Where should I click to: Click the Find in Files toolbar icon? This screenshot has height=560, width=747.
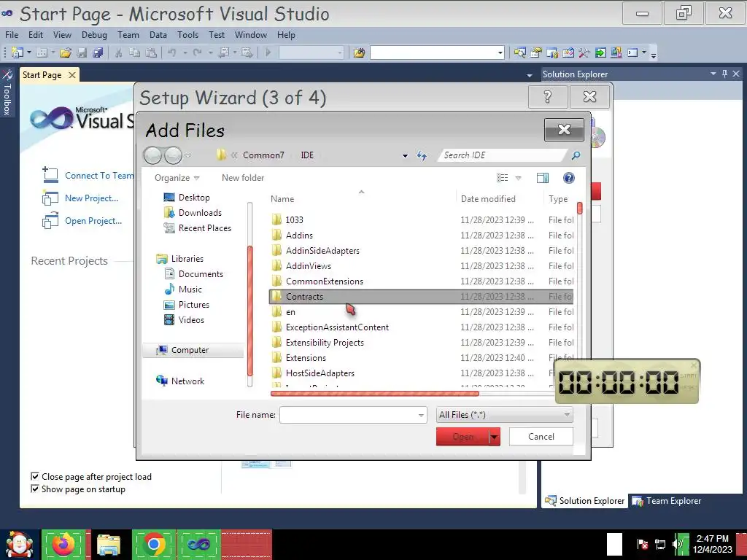pyautogui.click(x=359, y=52)
